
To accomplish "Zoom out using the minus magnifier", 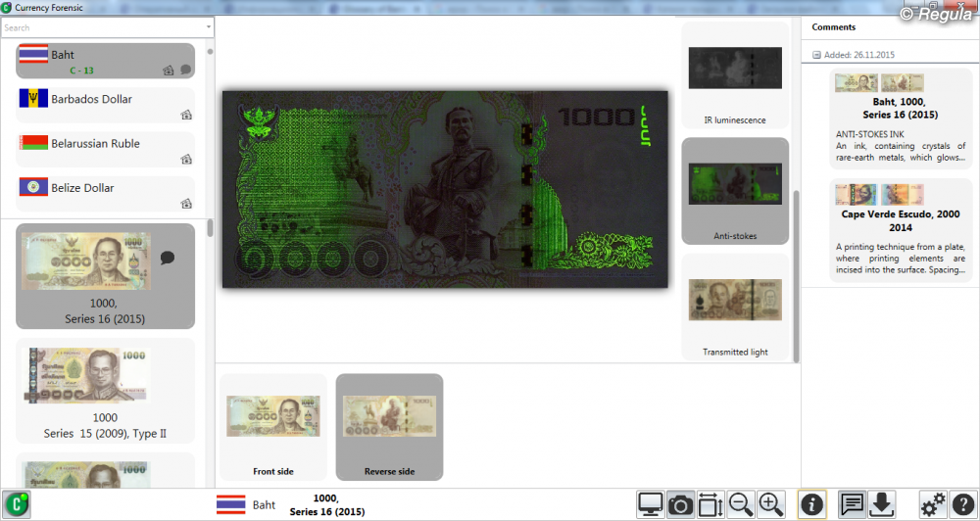I will coord(741,504).
